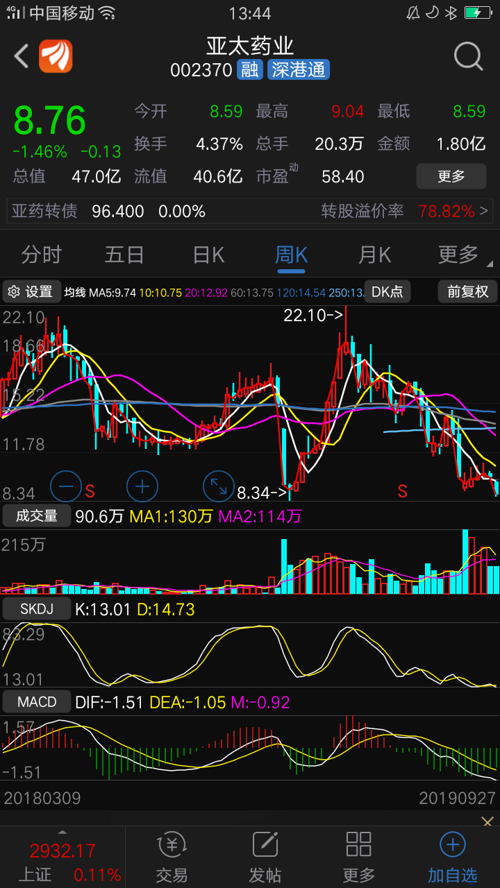Tap the K:13.01 SKDJ value
Viewport: 500px width, 888px height.
click(102, 609)
